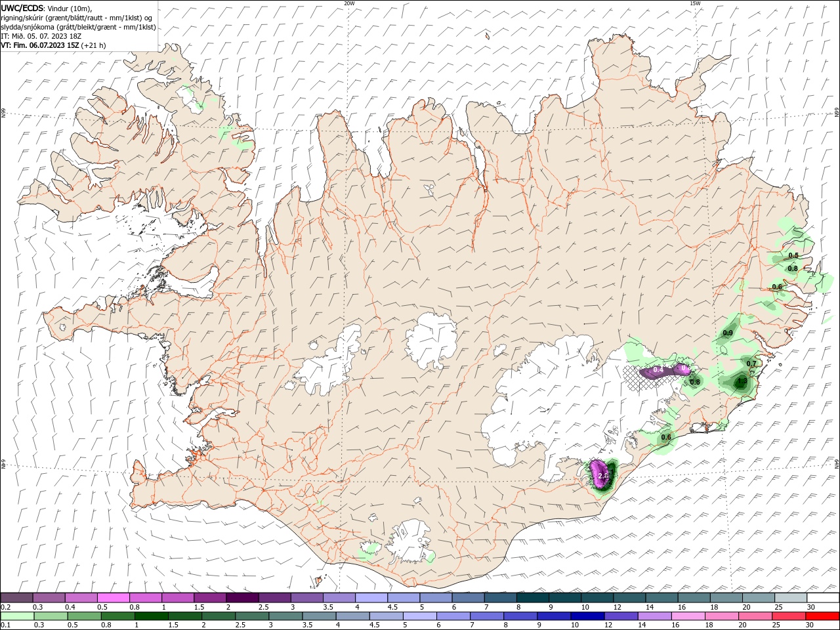
Task: Click the 0.5 precipitation value in the eastern fjords
Action: [793, 255]
